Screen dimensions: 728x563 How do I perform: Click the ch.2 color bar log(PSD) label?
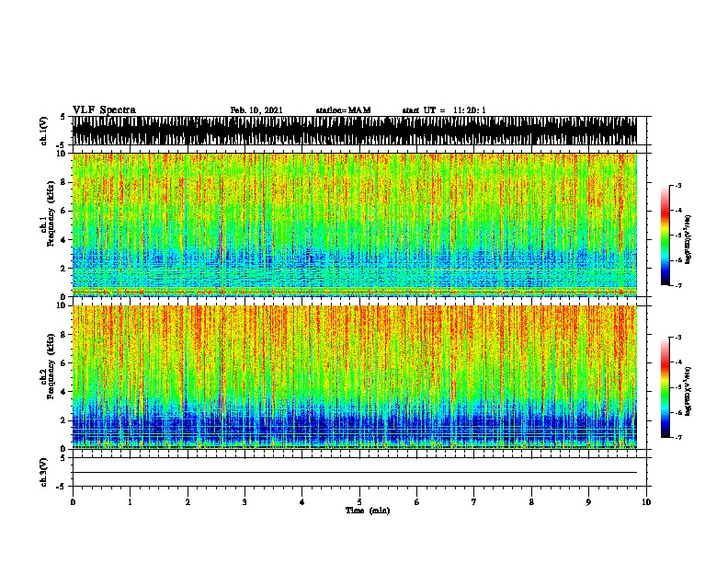tap(688, 391)
